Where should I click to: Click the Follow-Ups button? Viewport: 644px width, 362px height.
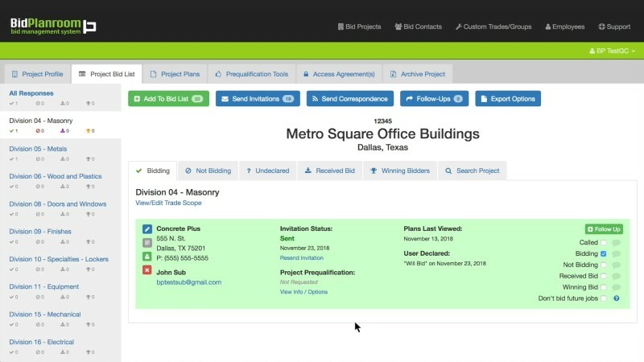tap(434, 98)
